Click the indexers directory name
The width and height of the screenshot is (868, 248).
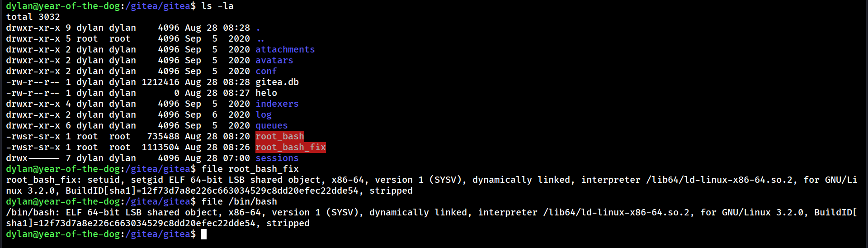click(277, 104)
